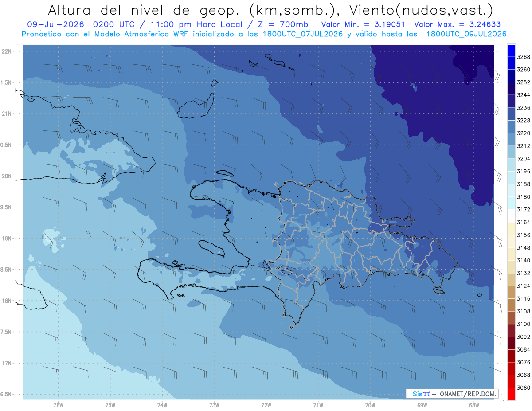Screen dimensions: 532x411
Task: Click colorbar value '3204'
Action: coord(524,159)
